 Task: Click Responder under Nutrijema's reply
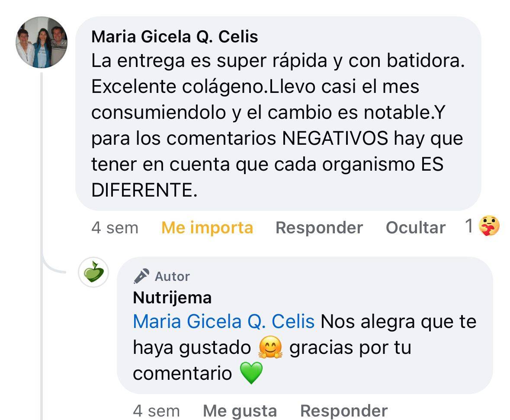343,411
